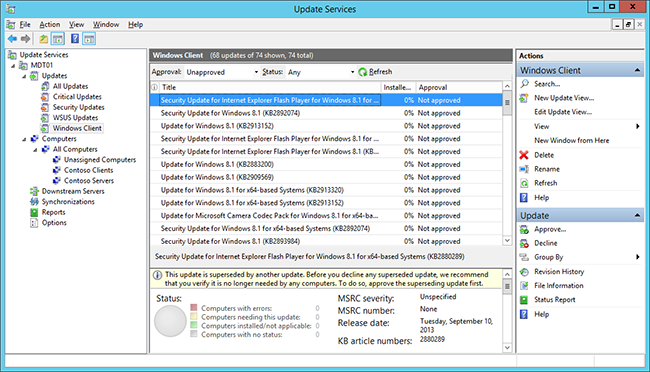Open the Status filter dropdown
Viewport: 650px width, 372px height.
pos(352,72)
